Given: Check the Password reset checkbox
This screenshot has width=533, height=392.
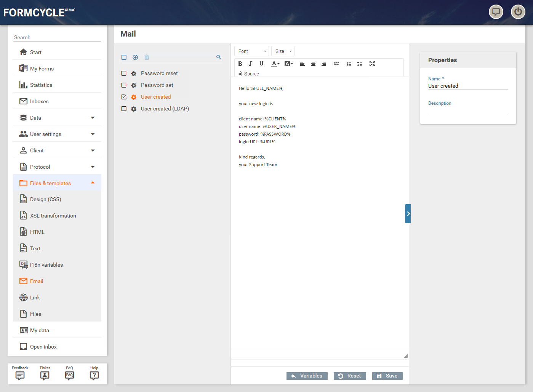Looking at the screenshot, I should pyautogui.click(x=124, y=73).
